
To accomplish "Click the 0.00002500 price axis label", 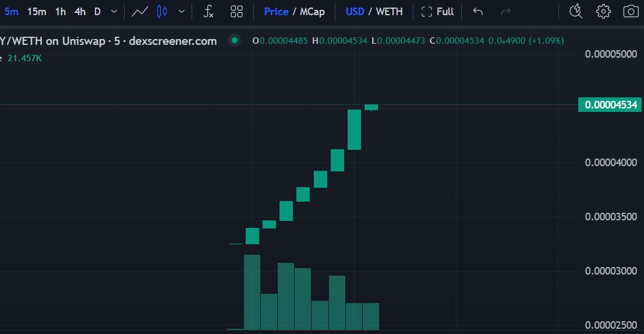I will point(611,326).
